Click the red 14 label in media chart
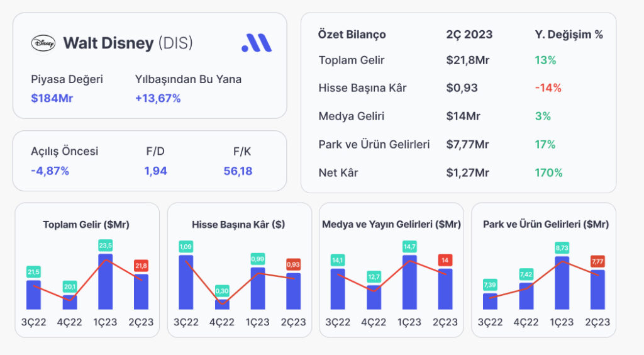The image size is (644, 355). (x=445, y=260)
